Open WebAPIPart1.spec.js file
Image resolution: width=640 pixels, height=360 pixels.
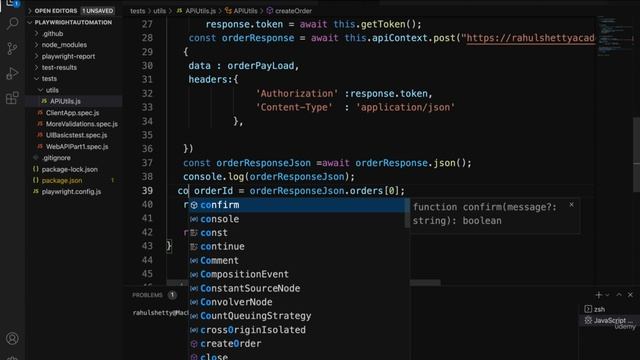[x=77, y=146]
